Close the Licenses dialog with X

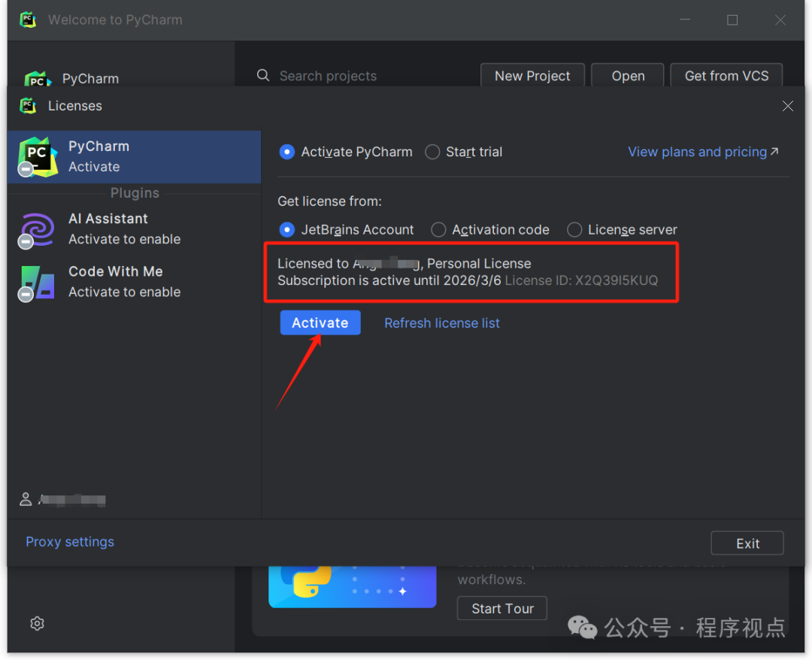tap(788, 106)
